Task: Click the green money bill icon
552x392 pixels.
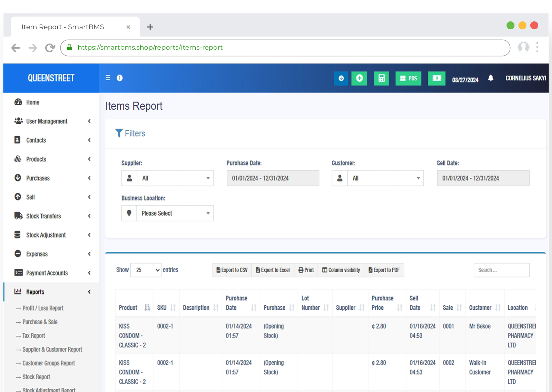Action: (436, 78)
